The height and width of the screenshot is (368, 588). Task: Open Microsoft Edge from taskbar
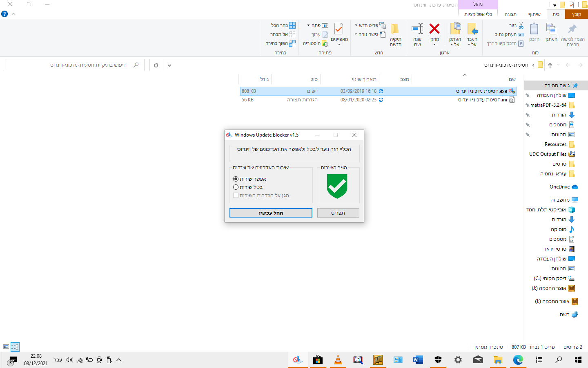click(x=518, y=360)
